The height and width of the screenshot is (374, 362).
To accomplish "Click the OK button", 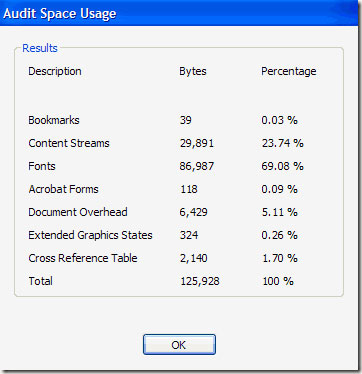I will coord(179,344).
